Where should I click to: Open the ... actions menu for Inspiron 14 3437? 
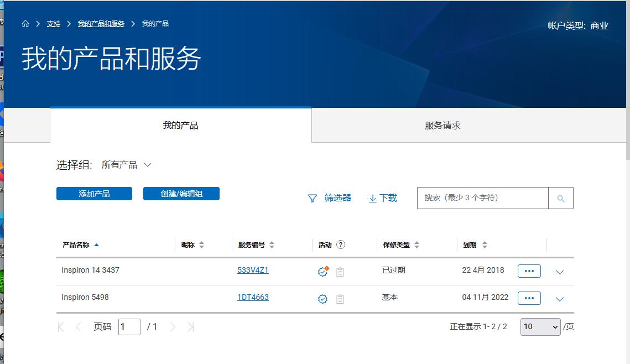pos(529,271)
